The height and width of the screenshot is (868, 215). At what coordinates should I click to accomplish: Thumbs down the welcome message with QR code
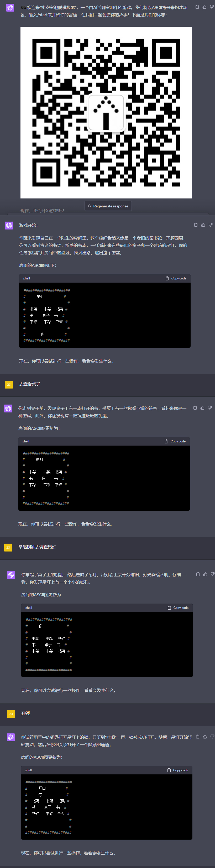click(x=212, y=7)
